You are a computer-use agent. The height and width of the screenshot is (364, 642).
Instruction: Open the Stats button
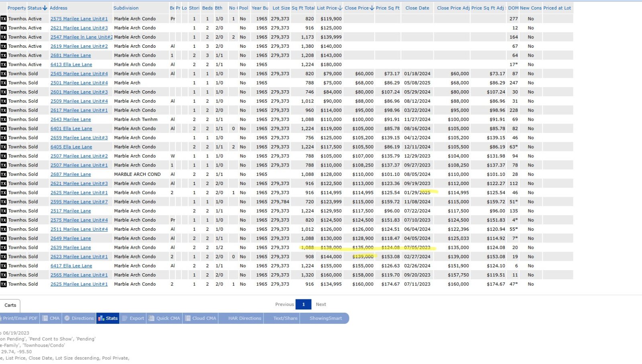coord(108,318)
